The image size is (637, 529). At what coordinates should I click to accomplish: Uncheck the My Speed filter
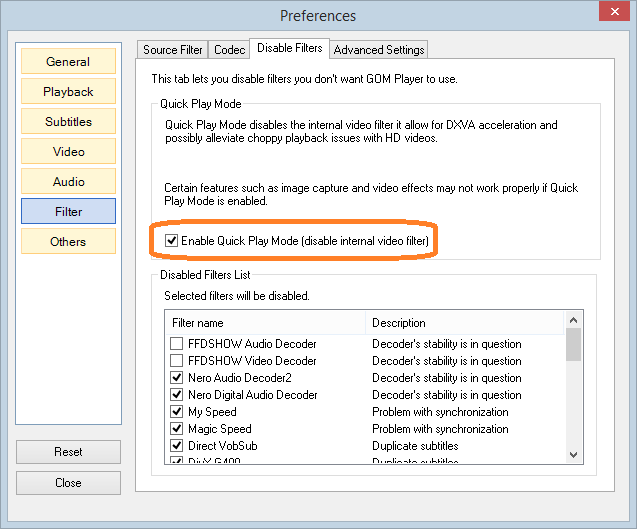point(176,412)
